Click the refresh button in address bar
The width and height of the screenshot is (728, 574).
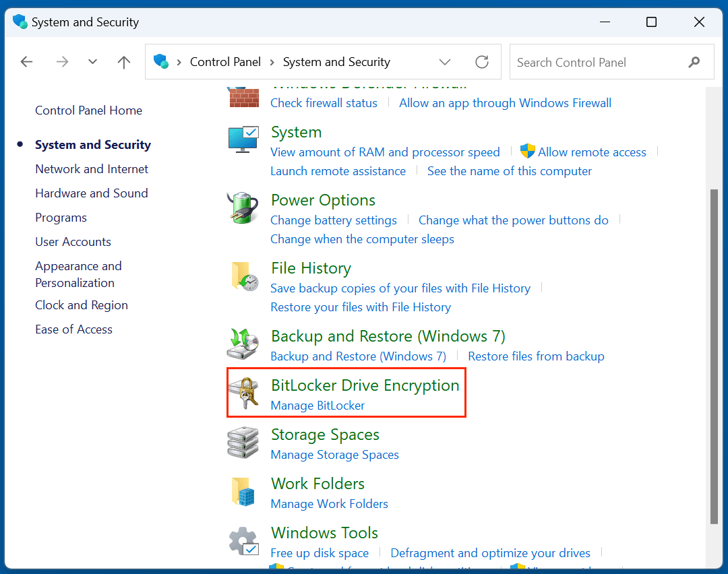[x=482, y=61]
